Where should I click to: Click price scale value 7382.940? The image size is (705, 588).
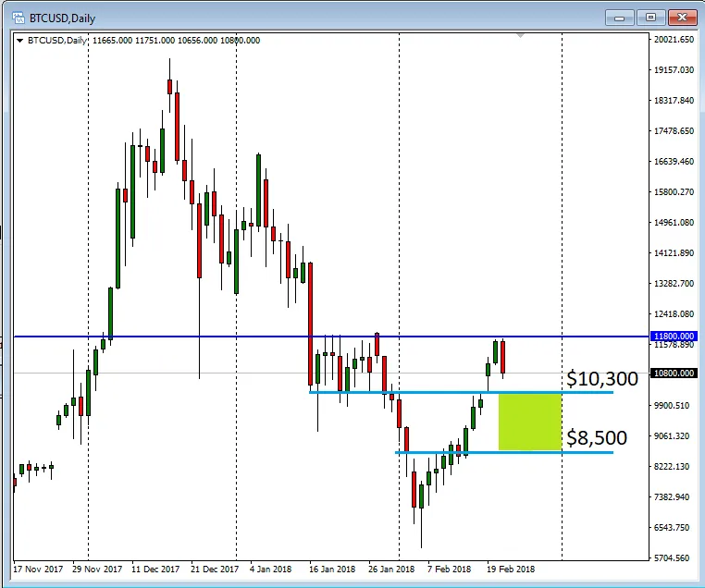[x=672, y=497]
